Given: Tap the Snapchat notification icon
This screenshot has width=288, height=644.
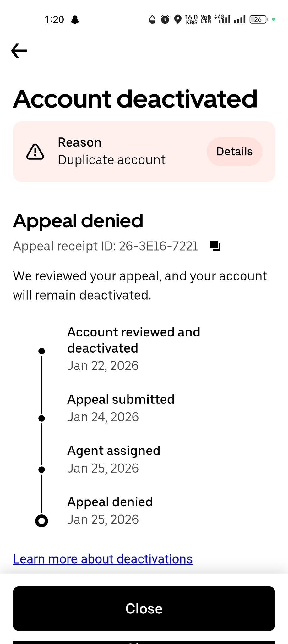Looking at the screenshot, I should pyautogui.click(x=75, y=20).
